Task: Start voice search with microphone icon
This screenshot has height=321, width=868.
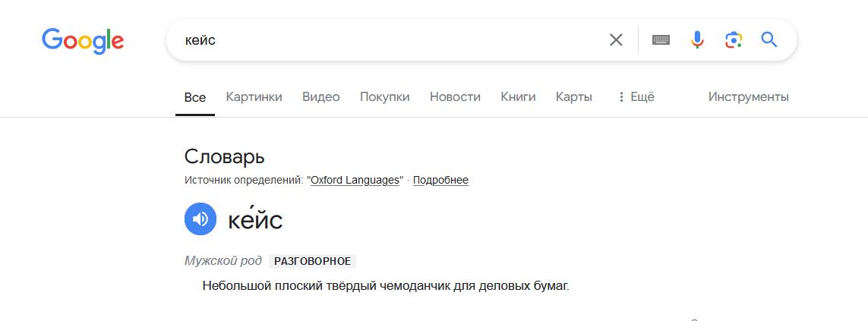Action: (x=697, y=40)
